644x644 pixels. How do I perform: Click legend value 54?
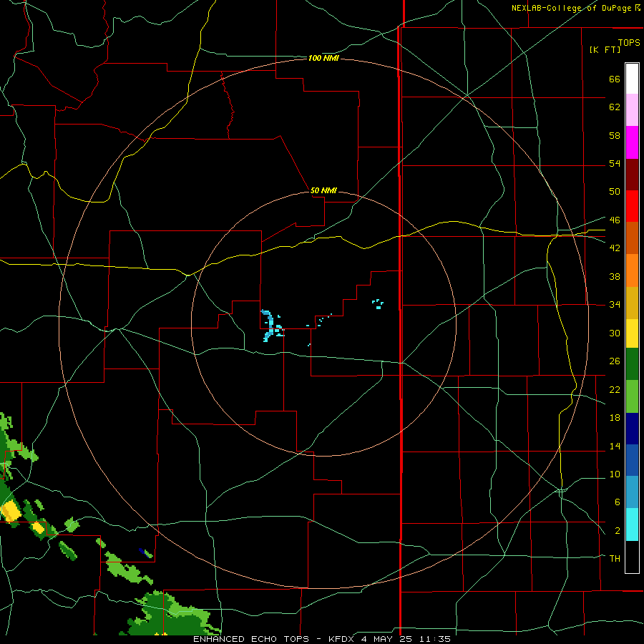615,163
